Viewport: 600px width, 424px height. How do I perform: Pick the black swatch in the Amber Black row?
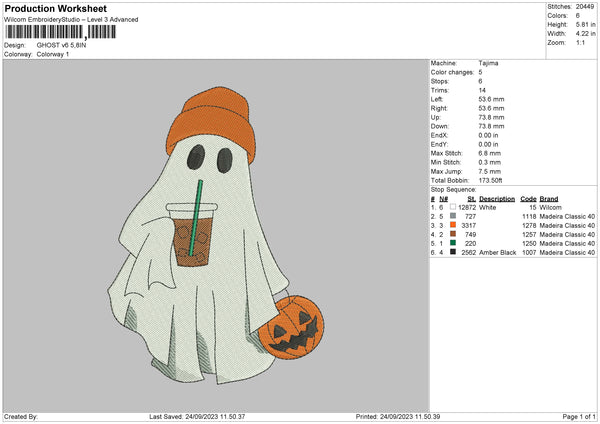[x=453, y=252]
